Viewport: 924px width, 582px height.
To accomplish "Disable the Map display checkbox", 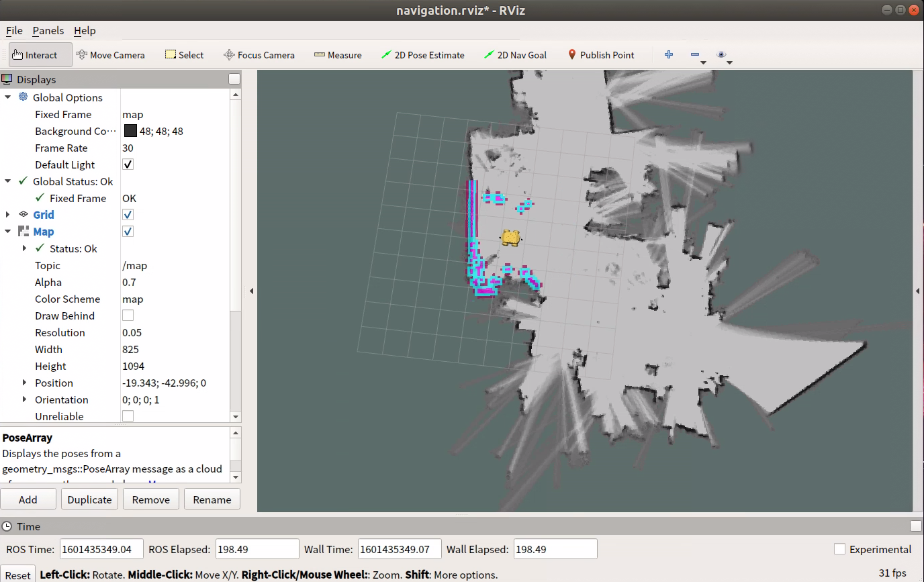I will pos(128,232).
